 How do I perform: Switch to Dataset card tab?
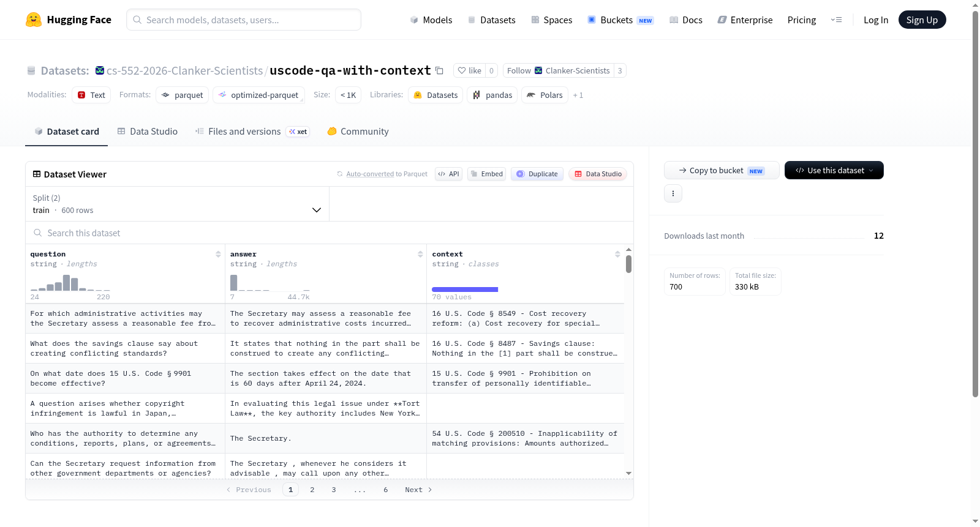coord(66,132)
